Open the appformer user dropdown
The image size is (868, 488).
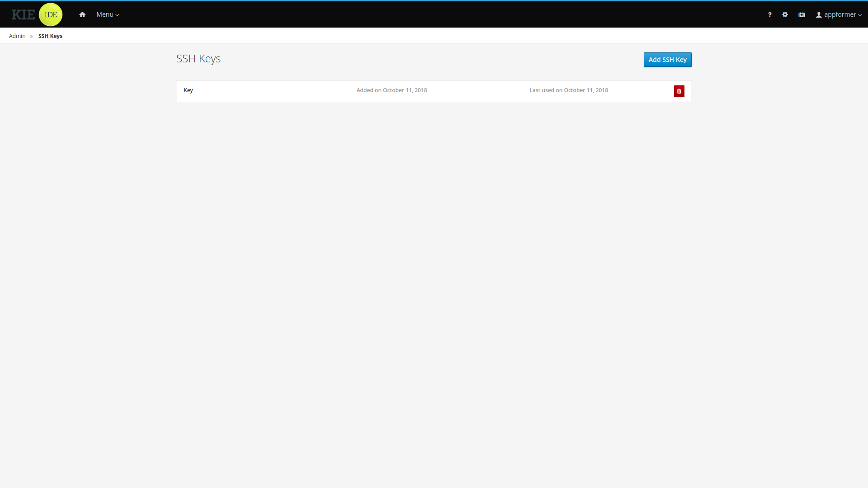tap(840, 14)
